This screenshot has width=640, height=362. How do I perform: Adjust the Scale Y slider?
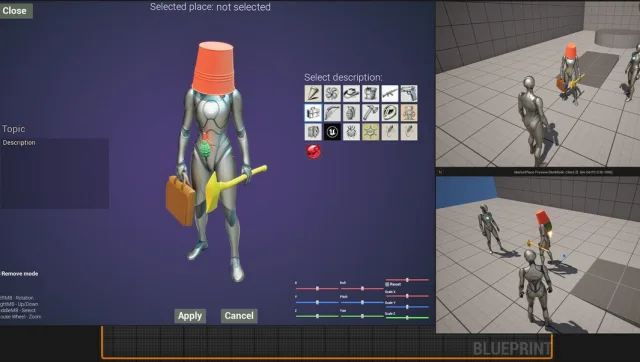[407, 306]
